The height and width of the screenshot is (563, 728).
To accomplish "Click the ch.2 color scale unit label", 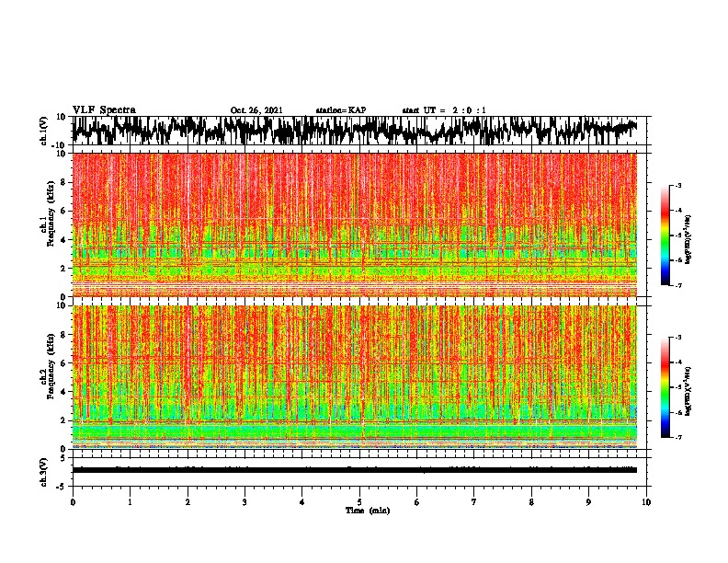I will coord(688,392).
